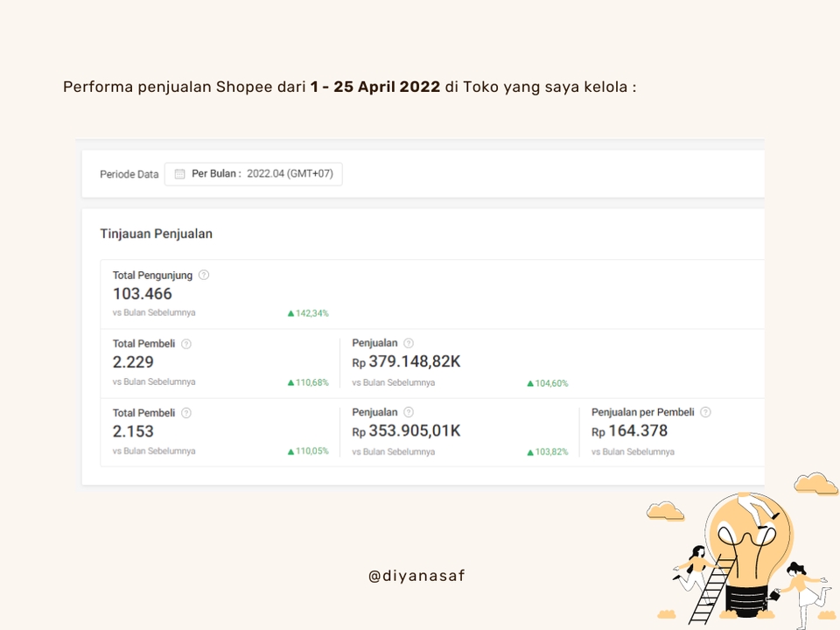Image resolution: width=840 pixels, height=630 pixels.
Task: Select the 2.229 buyers value
Action: point(133,362)
